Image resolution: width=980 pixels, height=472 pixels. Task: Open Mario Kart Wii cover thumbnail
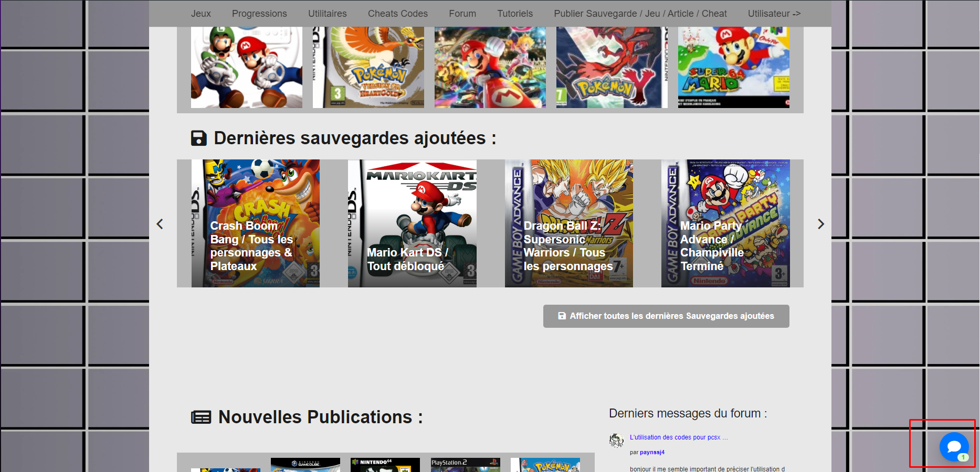point(247,68)
